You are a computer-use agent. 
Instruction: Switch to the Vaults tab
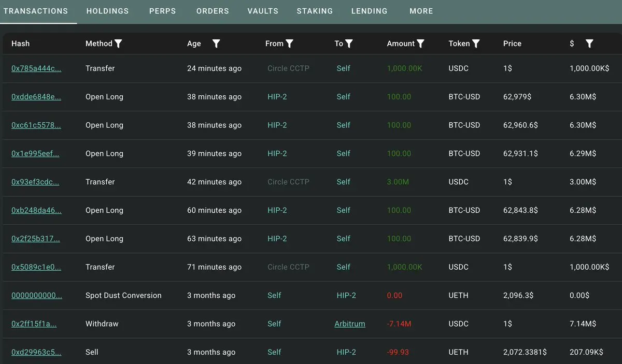263,11
